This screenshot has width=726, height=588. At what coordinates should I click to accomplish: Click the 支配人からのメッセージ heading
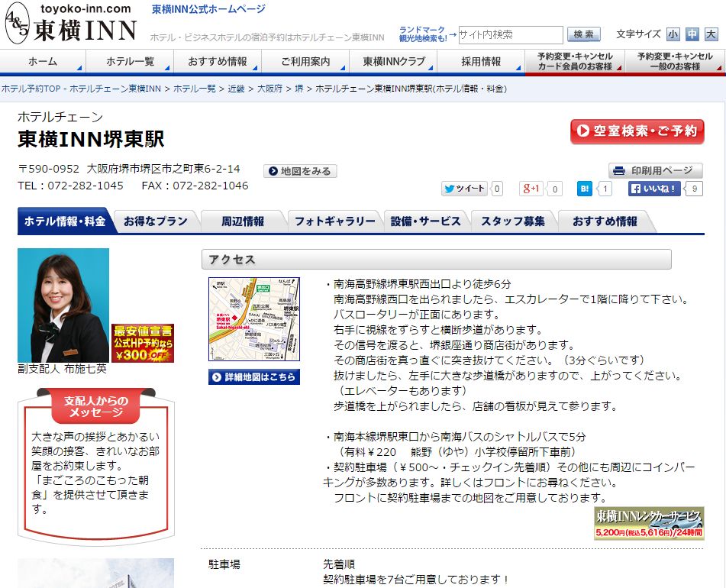(x=96, y=406)
